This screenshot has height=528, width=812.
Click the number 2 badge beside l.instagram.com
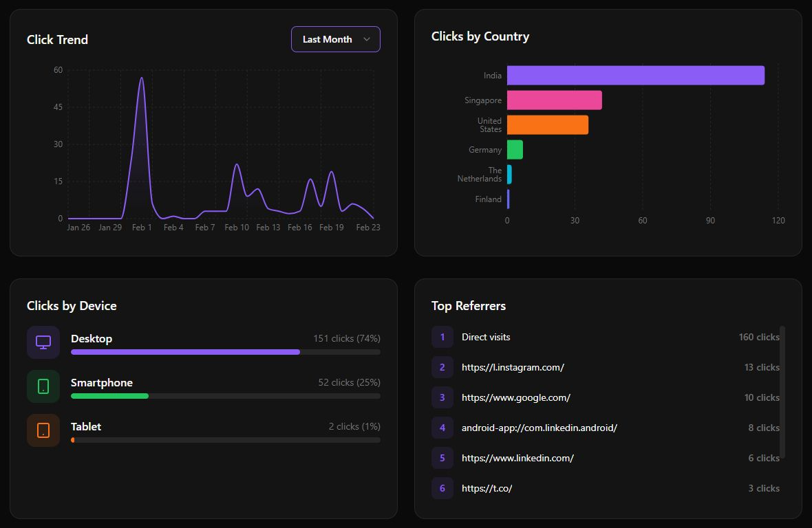tap(442, 367)
